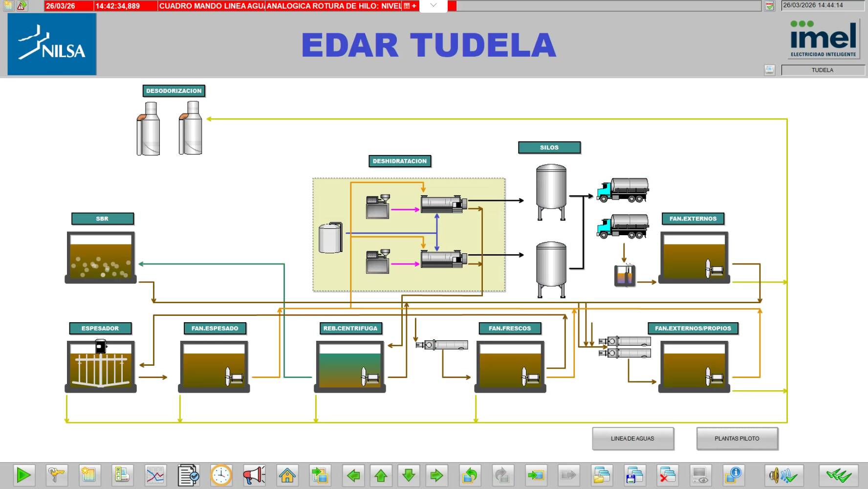The height and width of the screenshot is (489, 868).
Task: Click the alarm warning icon top-left
Action: [x=22, y=6]
